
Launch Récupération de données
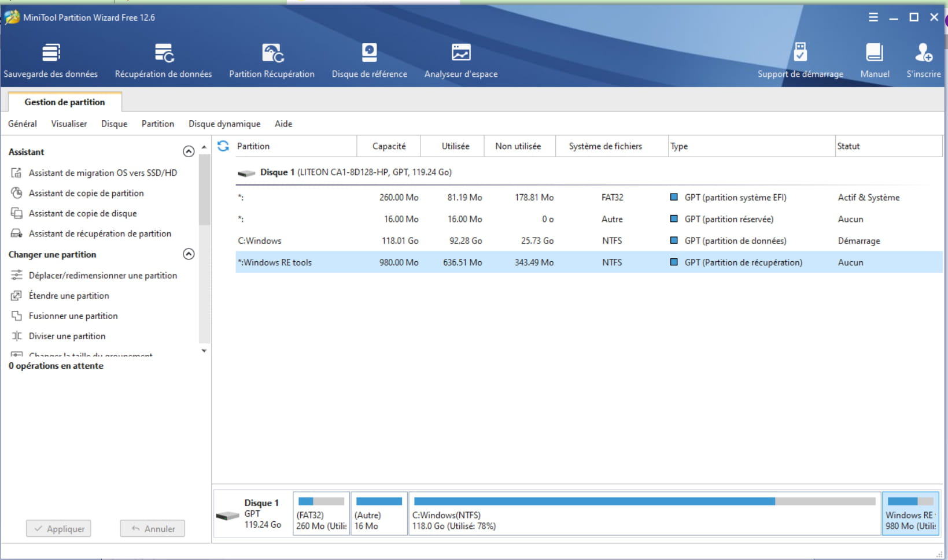[x=164, y=60]
